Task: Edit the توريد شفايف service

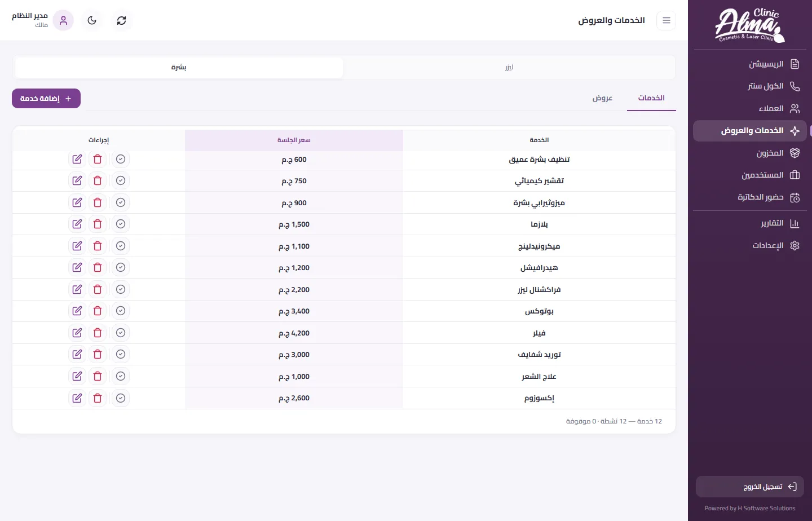Action: pos(77,354)
